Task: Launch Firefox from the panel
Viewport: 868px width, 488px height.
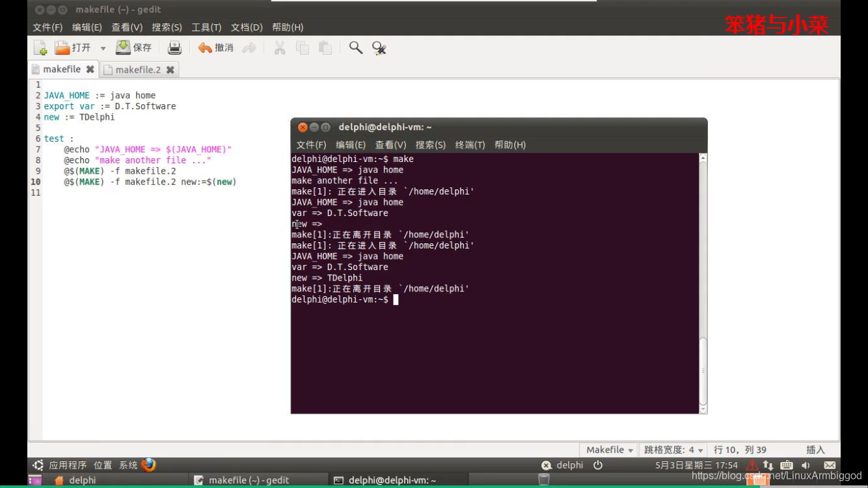Action: pos(149,465)
